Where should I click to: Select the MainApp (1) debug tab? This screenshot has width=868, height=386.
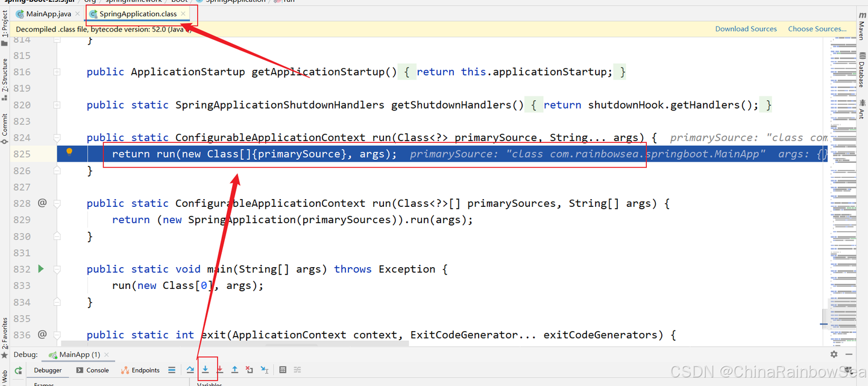click(x=79, y=355)
